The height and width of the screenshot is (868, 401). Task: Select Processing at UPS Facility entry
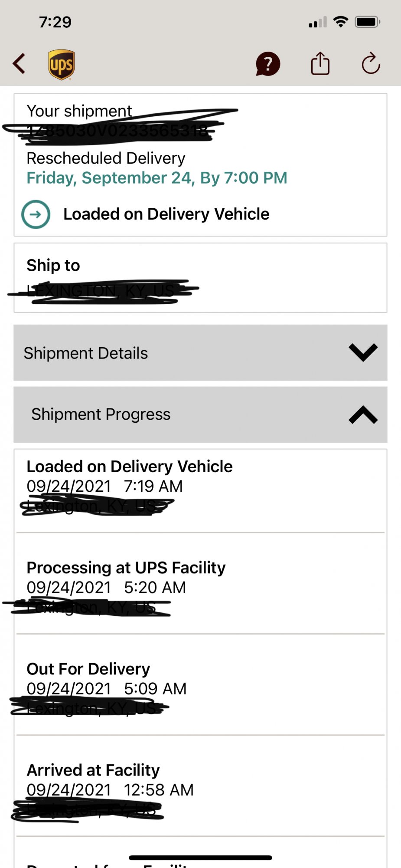200,584
